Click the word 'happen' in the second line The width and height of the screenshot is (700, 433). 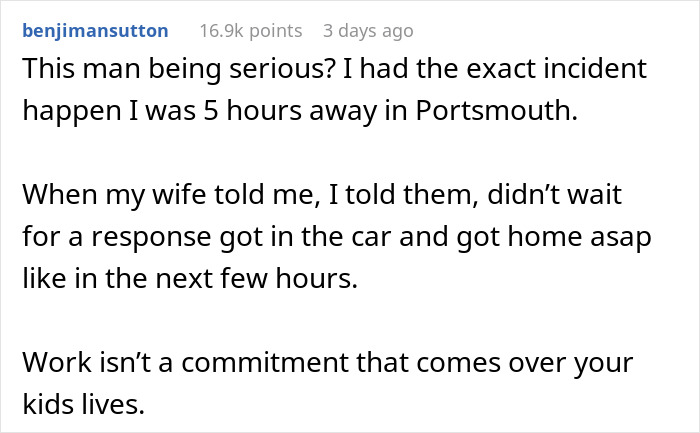66,111
